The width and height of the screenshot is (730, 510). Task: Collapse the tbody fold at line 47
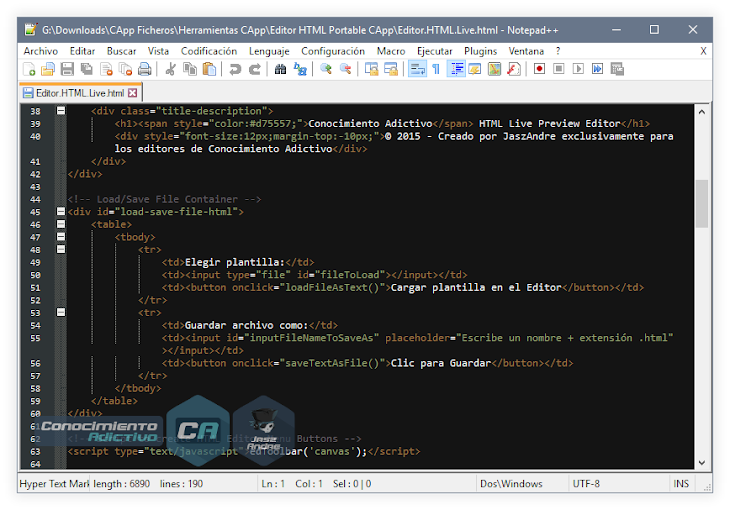click(x=61, y=237)
